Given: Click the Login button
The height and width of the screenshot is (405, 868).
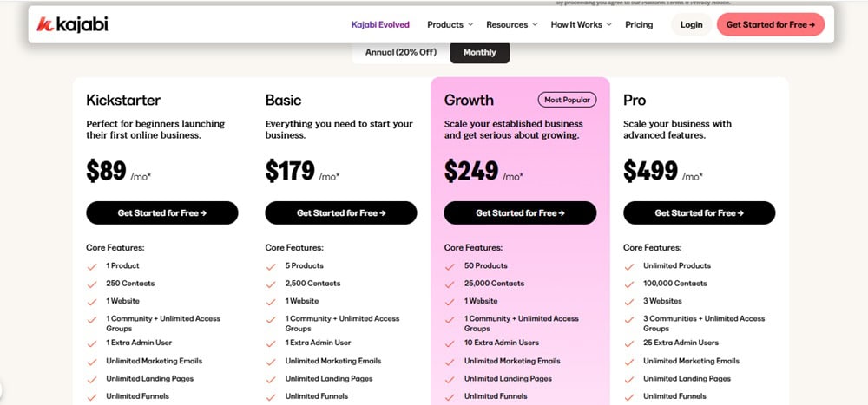Looking at the screenshot, I should 691,25.
